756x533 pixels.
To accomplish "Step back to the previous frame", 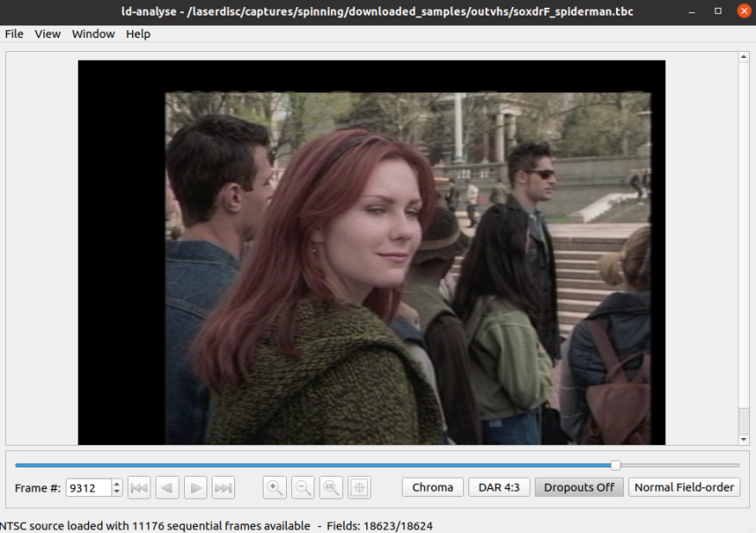I will tap(168, 488).
